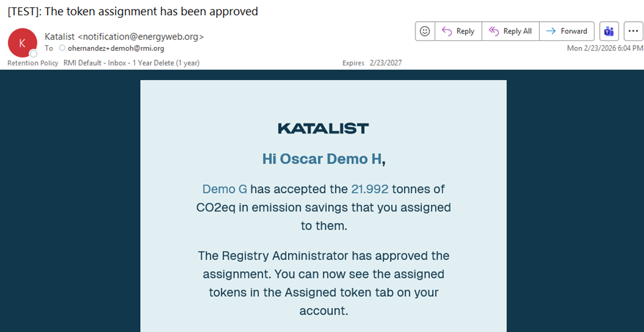Click the red sender avatar 'K'
This screenshot has height=332, width=644.
(x=22, y=42)
